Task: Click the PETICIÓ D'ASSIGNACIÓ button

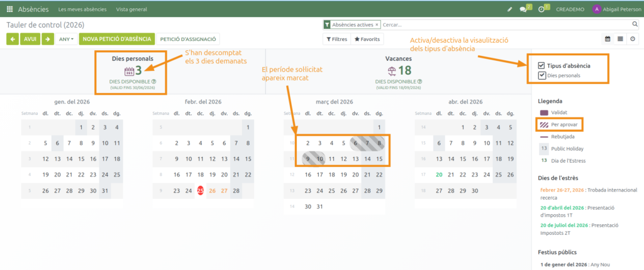Action: pyautogui.click(x=188, y=39)
